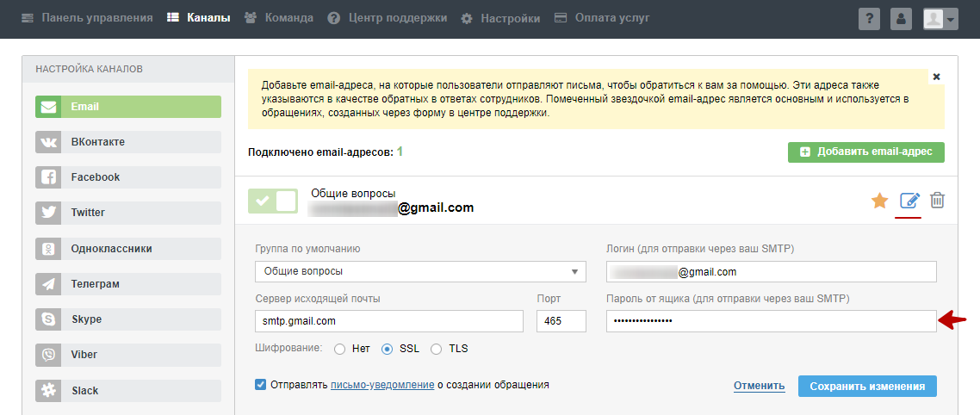Expand the Группа по умолчанию dropdown
The image size is (980, 415).
[420, 271]
